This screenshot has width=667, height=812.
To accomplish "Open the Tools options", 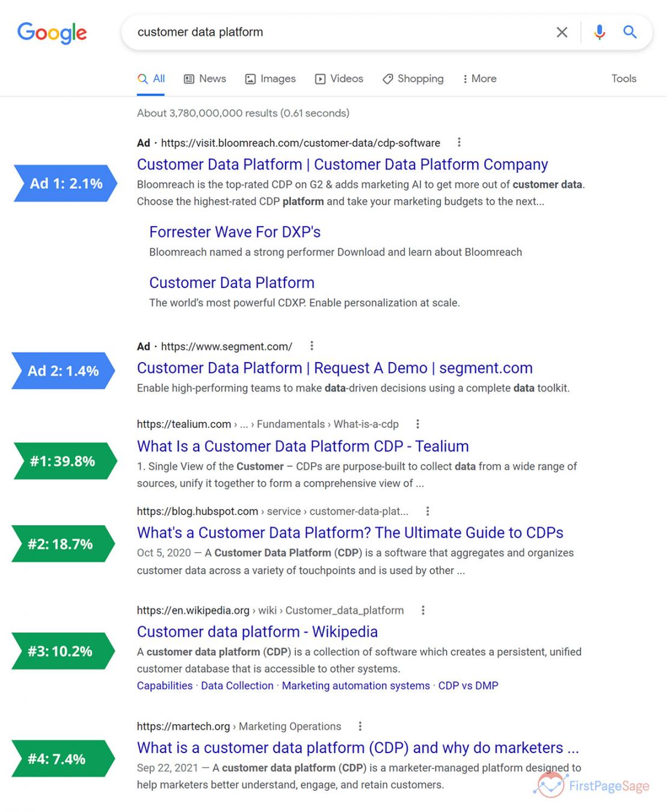I will click(x=624, y=78).
